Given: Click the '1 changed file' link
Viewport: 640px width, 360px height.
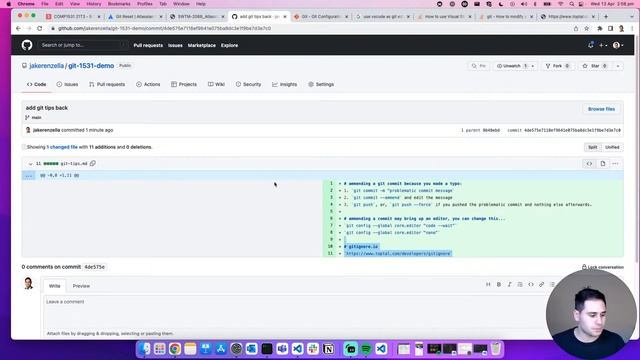Looking at the screenshot, I should [62, 147].
